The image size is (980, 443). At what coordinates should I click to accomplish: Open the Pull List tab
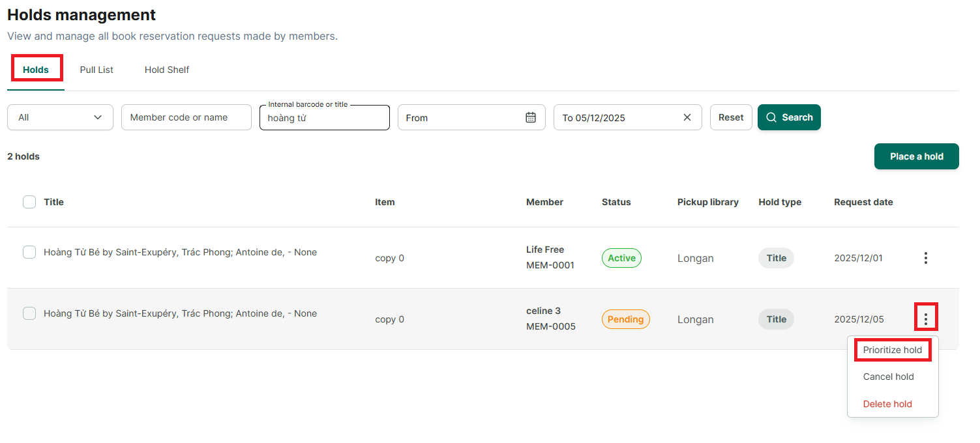[x=97, y=70]
